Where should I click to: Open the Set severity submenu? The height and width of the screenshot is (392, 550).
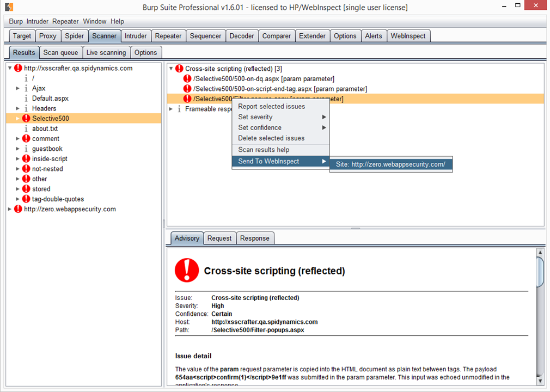(280, 117)
